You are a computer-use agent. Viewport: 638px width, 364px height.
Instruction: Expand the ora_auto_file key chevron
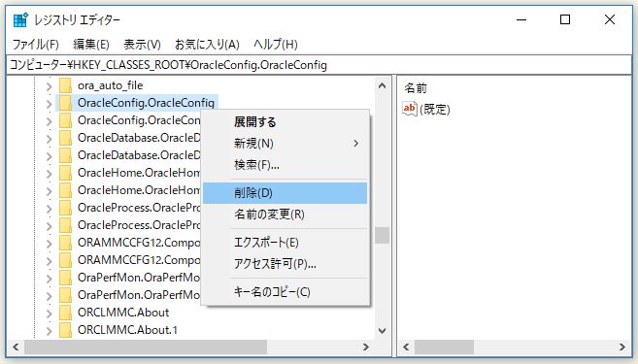[x=49, y=86]
